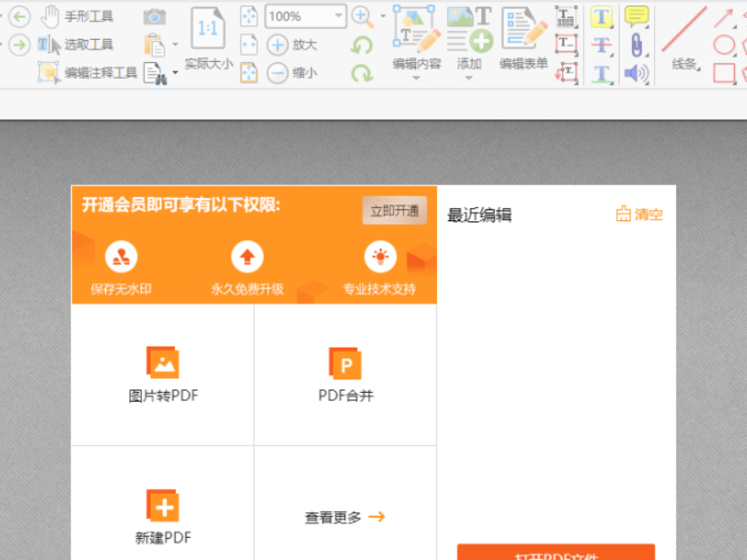This screenshot has width=747, height=560.
Task: Click the 保存无水印 stamp icon
Action: [x=121, y=257]
